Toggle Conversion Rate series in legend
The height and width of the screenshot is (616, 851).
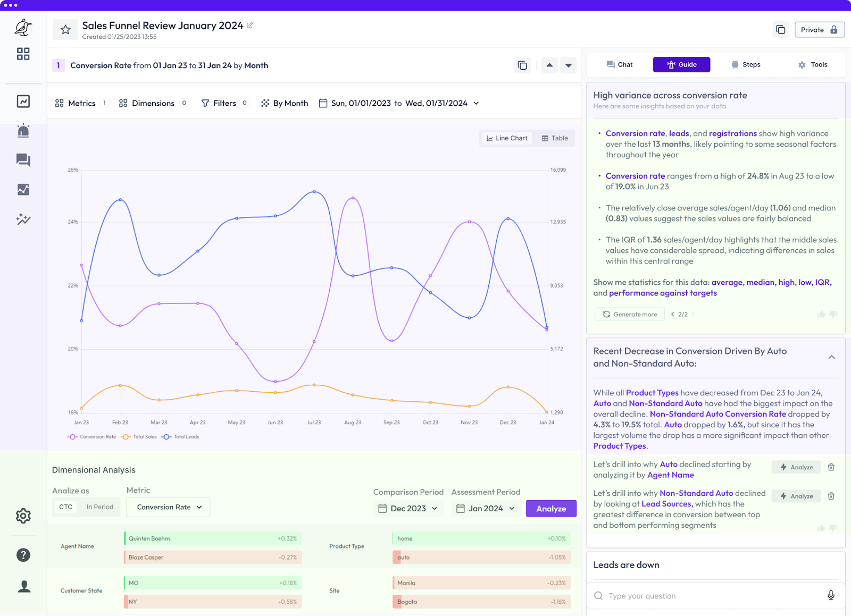tap(92, 437)
